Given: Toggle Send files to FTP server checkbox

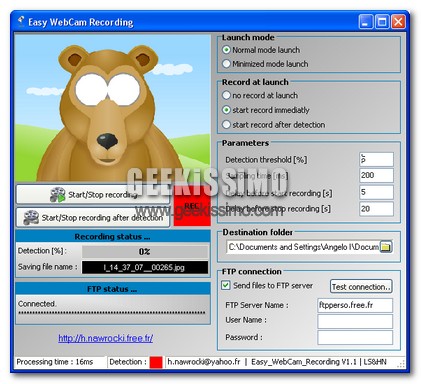Looking at the screenshot, I should 226,285.
